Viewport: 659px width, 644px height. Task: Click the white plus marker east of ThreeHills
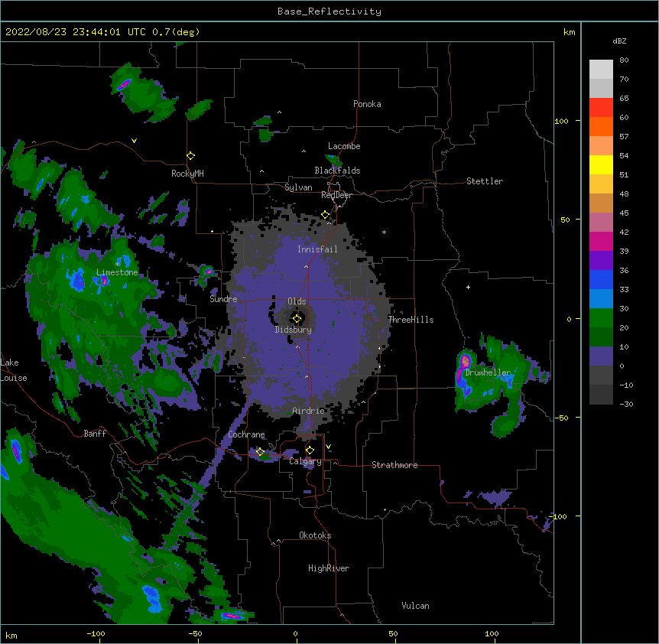pos(468,287)
